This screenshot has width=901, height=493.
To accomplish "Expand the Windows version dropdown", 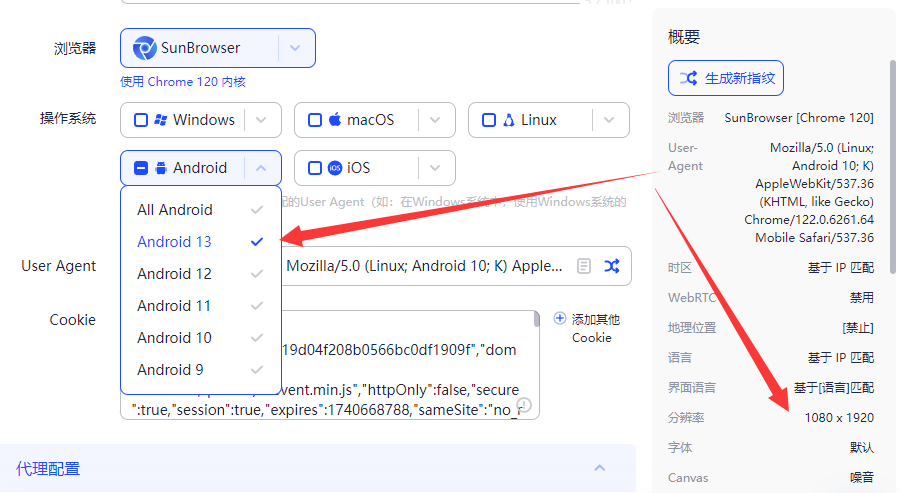I will [x=261, y=120].
